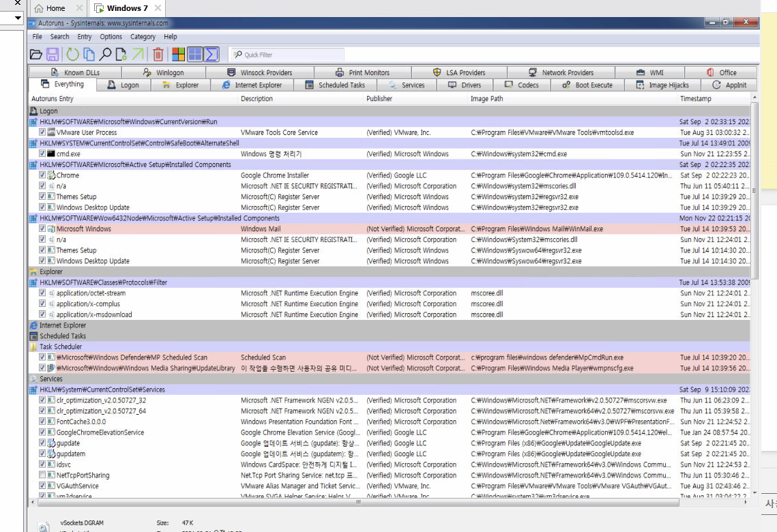Click the file properties gear icon
Image resolution: width=777 pixels, height=532 pixels.
(x=121, y=55)
